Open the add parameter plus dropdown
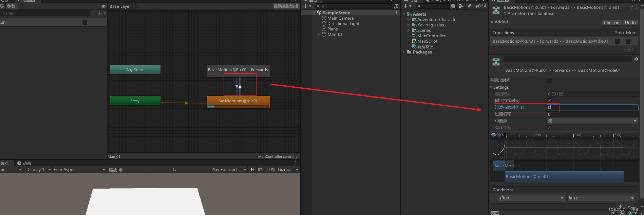 (101, 13)
